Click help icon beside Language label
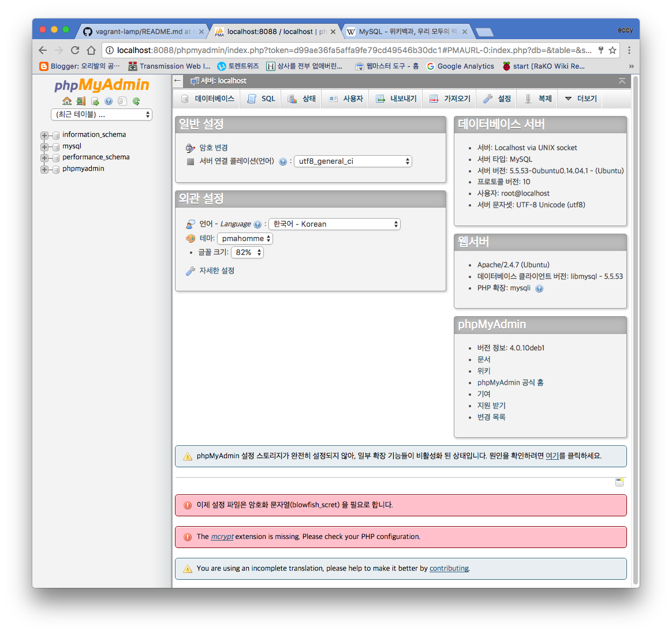 pos(257,224)
